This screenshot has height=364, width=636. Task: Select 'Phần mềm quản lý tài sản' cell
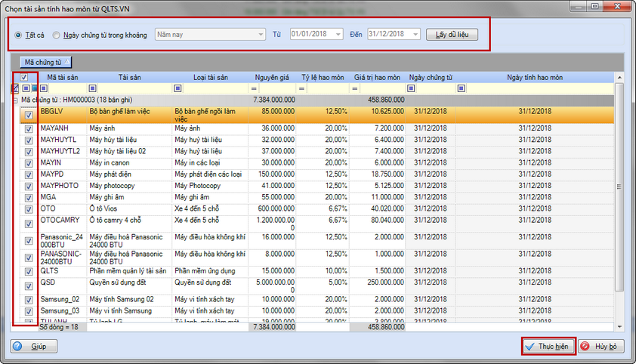129,271
